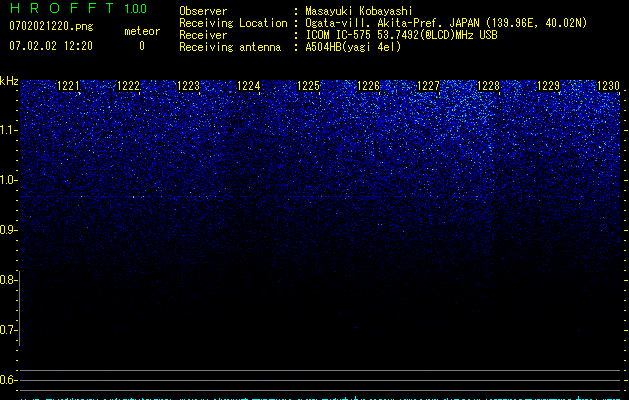
Task: Click the date stamp 07.02.02 12:20
Action: [51, 46]
